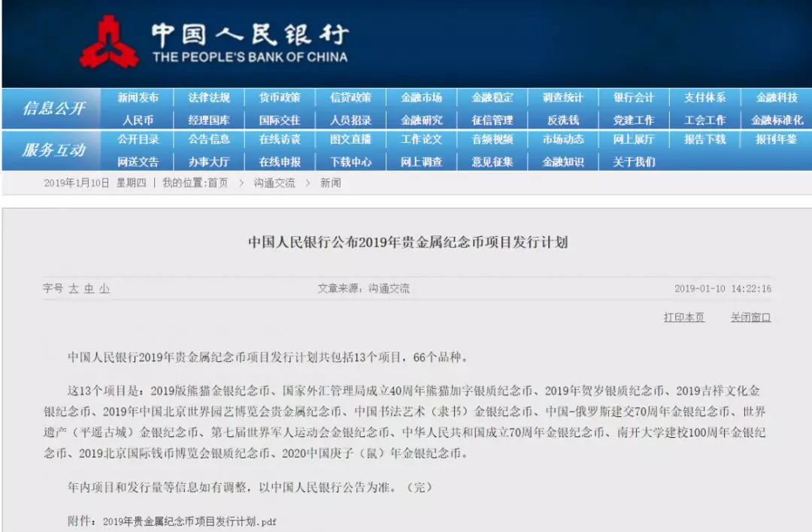Set font size to 中
The width and height of the screenshot is (812, 532).
(89, 289)
